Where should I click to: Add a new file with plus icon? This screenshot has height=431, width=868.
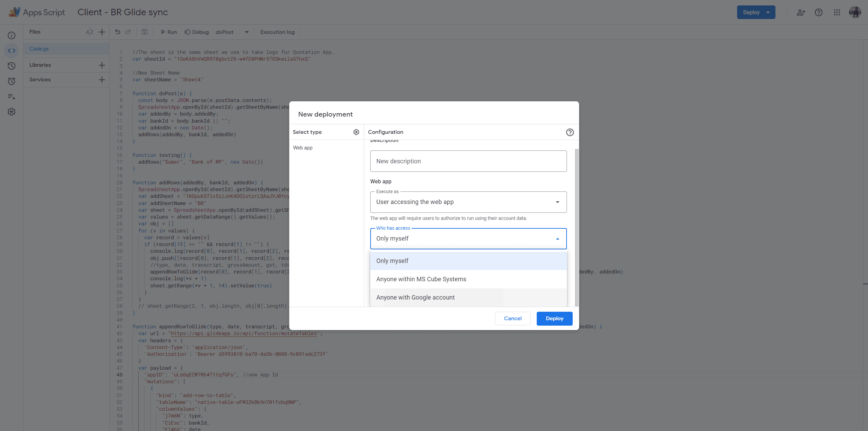tap(102, 32)
